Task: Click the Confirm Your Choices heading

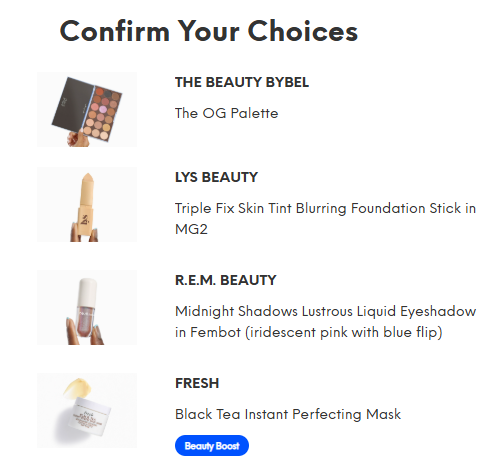Action: 209,31
